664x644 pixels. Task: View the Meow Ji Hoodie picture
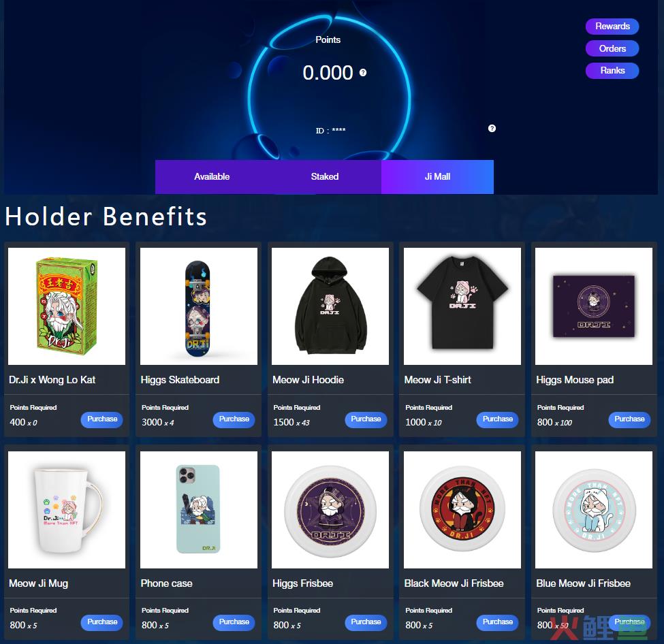(330, 306)
